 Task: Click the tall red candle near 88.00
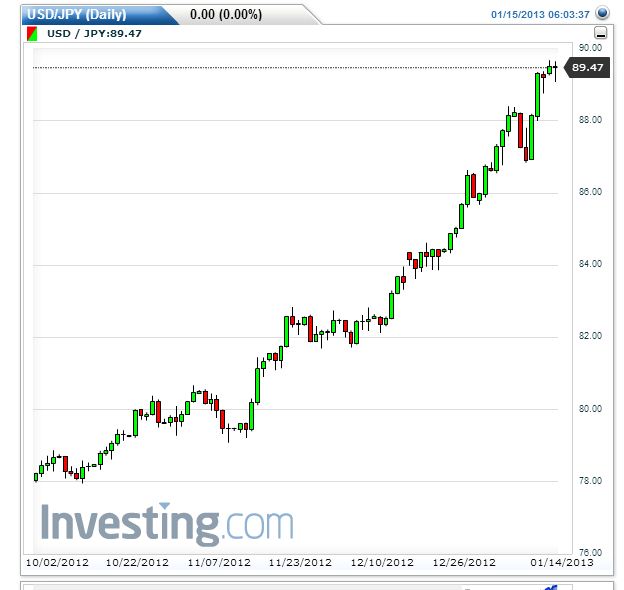click(x=520, y=130)
